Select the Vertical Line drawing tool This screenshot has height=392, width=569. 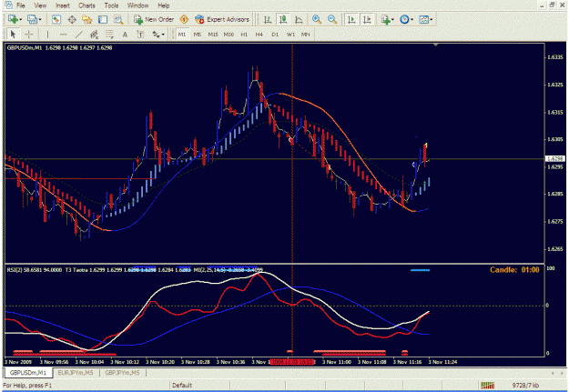pyautogui.click(x=48, y=35)
